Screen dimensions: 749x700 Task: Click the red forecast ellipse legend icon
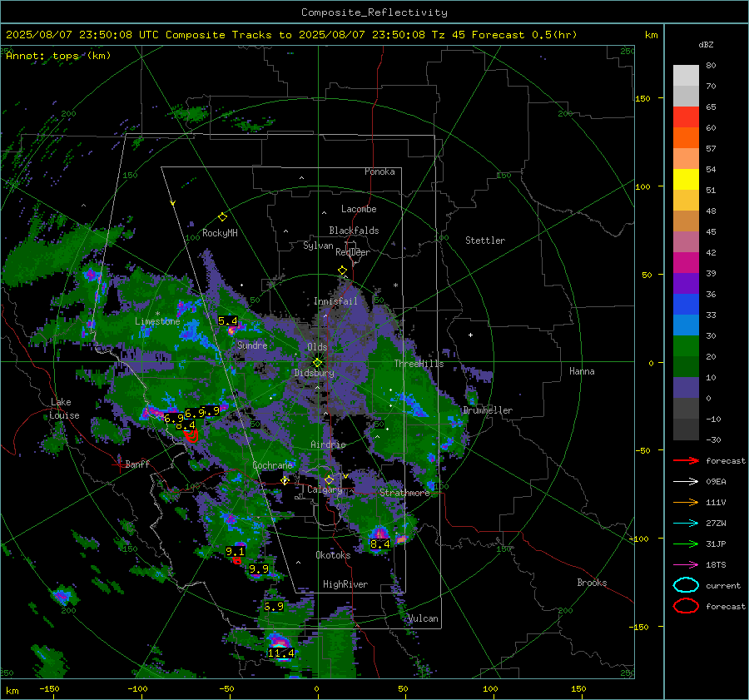[x=686, y=606]
